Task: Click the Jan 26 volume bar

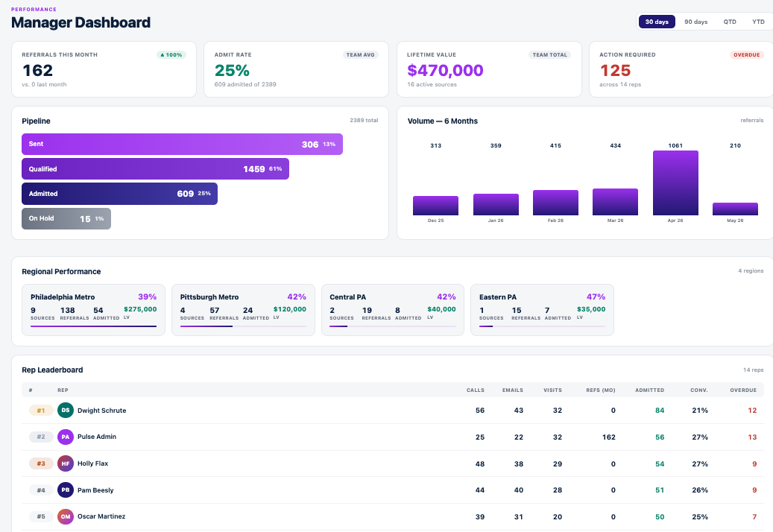Action: tap(496, 204)
